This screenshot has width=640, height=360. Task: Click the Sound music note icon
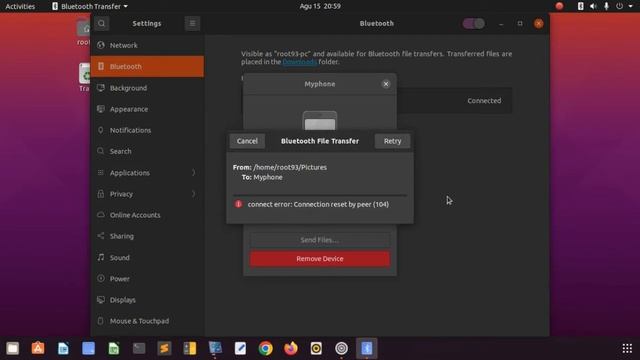pos(101,258)
